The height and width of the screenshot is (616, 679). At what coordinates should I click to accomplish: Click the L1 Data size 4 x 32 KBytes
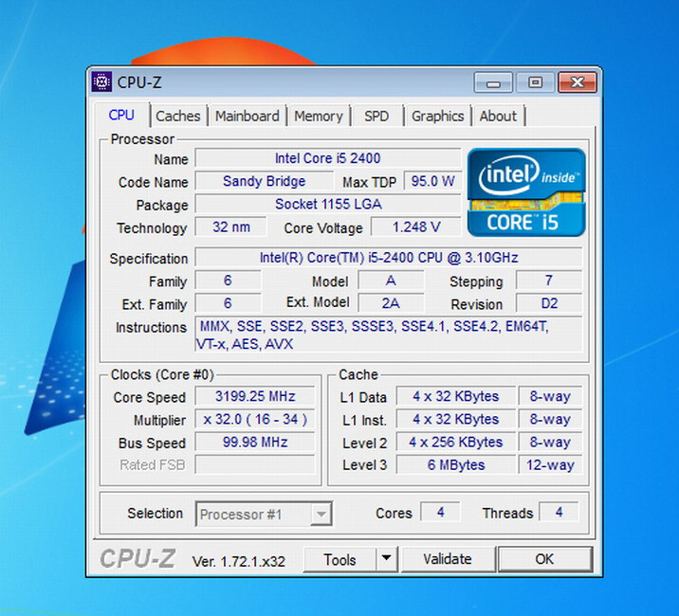tap(455, 396)
